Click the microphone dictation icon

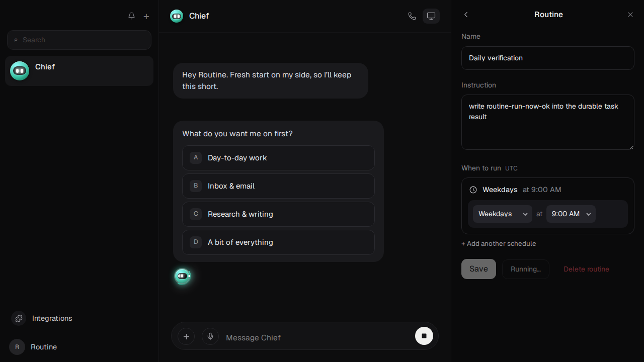[x=210, y=336]
